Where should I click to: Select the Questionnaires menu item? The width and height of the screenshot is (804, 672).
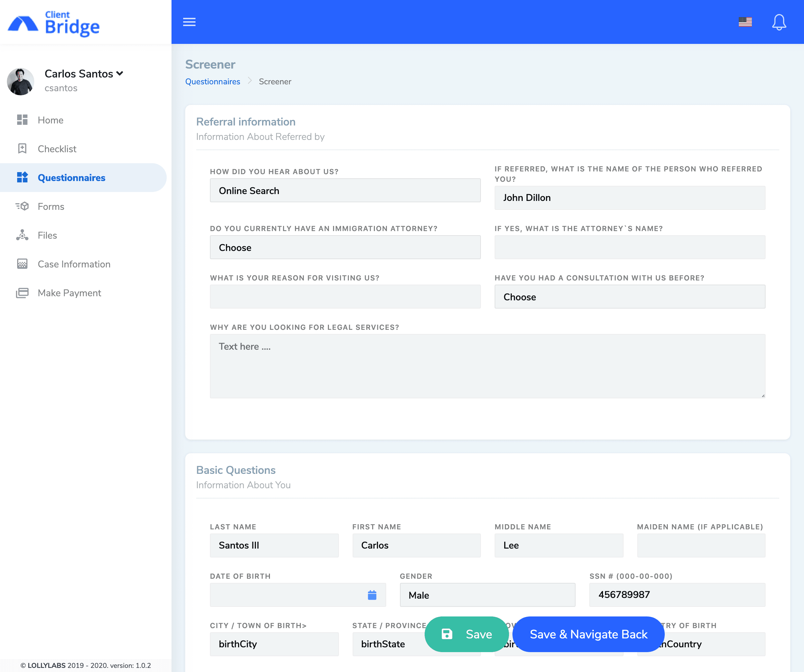pos(71,178)
